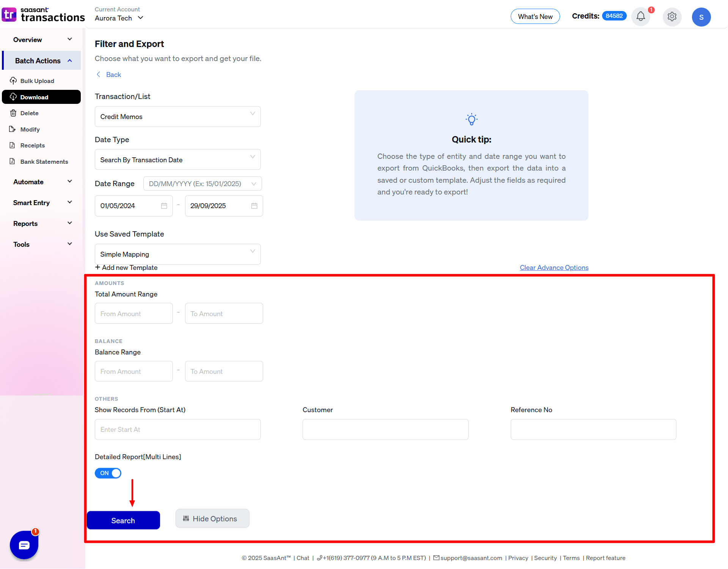This screenshot has width=728, height=569.
Task: Click the Download icon in Batch Actions
Action: (14, 97)
